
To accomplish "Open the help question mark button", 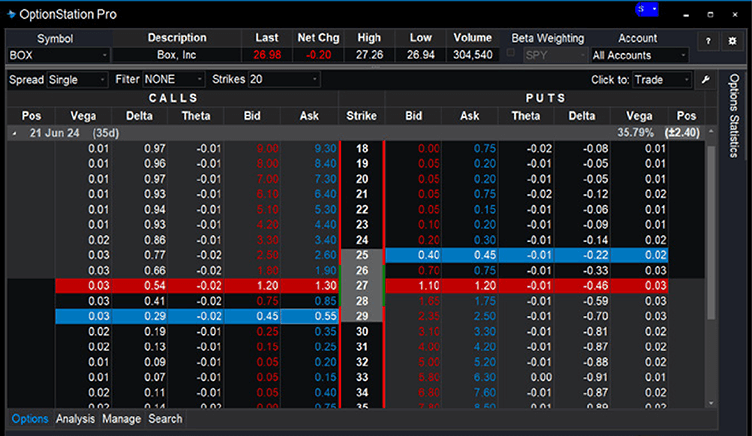I will click(x=708, y=41).
